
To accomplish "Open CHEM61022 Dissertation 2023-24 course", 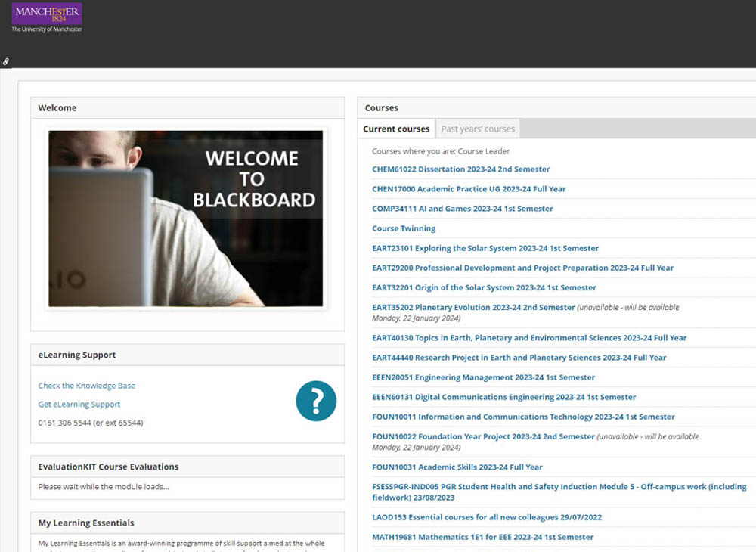I will tap(461, 169).
